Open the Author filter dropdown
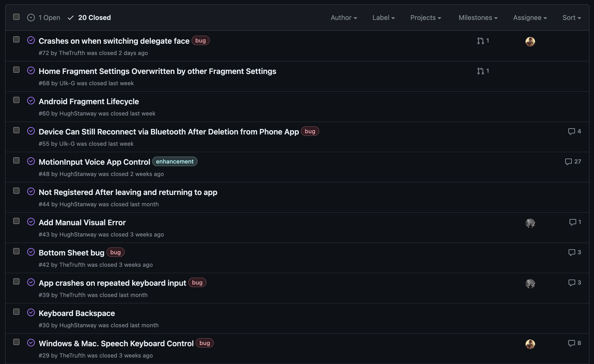The width and height of the screenshot is (594, 364). [x=344, y=18]
